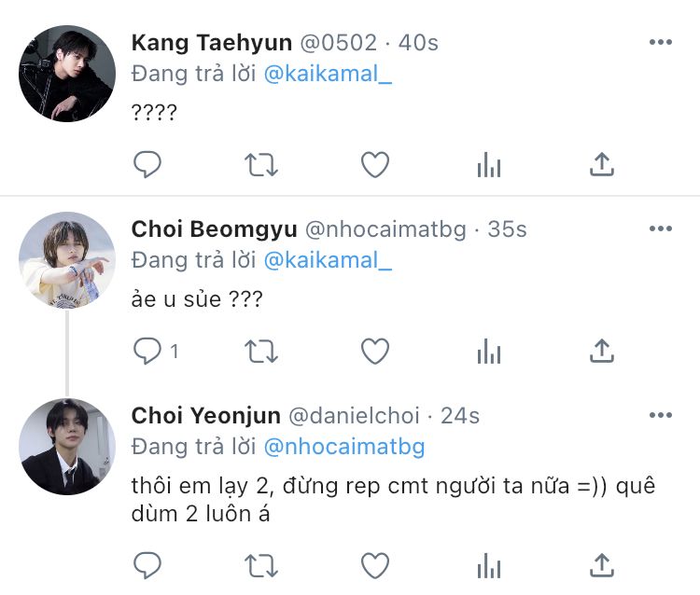The width and height of the screenshot is (700, 595).
Task: Reply to Kang Taehyun's tweet
Action: pyautogui.click(x=147, y=165)
